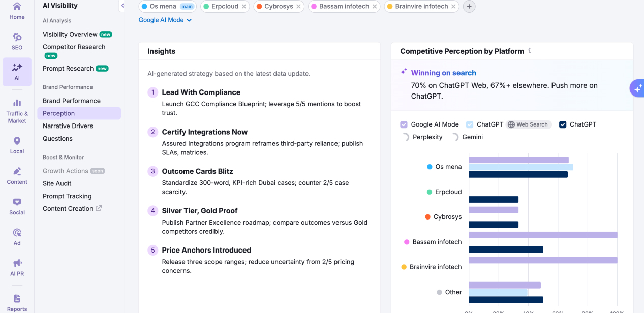This screenshot has width=644, height=313.
Task: Open the AI PR megaphone icon
Action: point(17,263)
